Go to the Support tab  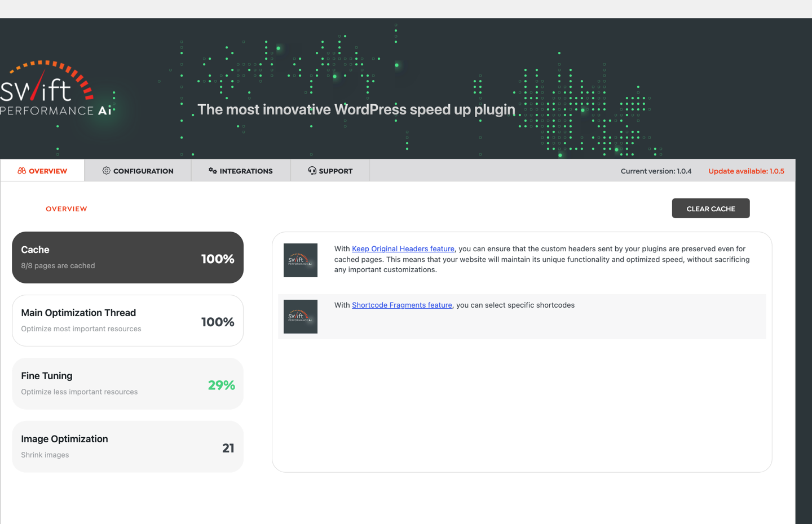click(330, 171)
